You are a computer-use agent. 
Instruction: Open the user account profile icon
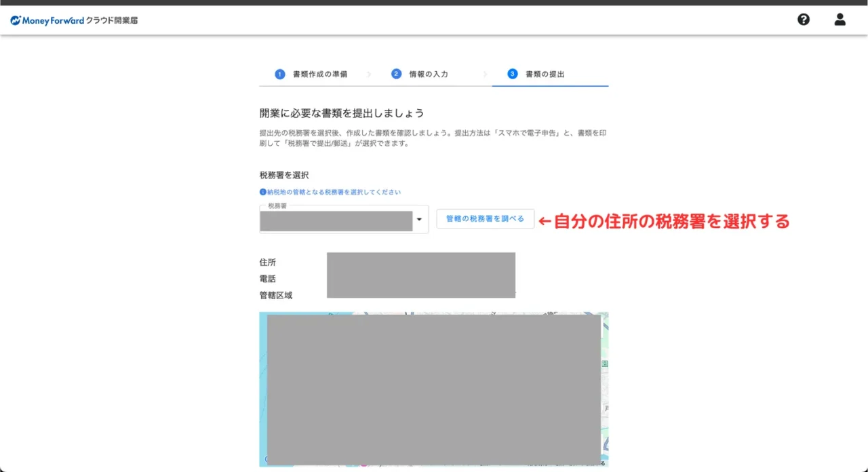click(x=840, y=20)
